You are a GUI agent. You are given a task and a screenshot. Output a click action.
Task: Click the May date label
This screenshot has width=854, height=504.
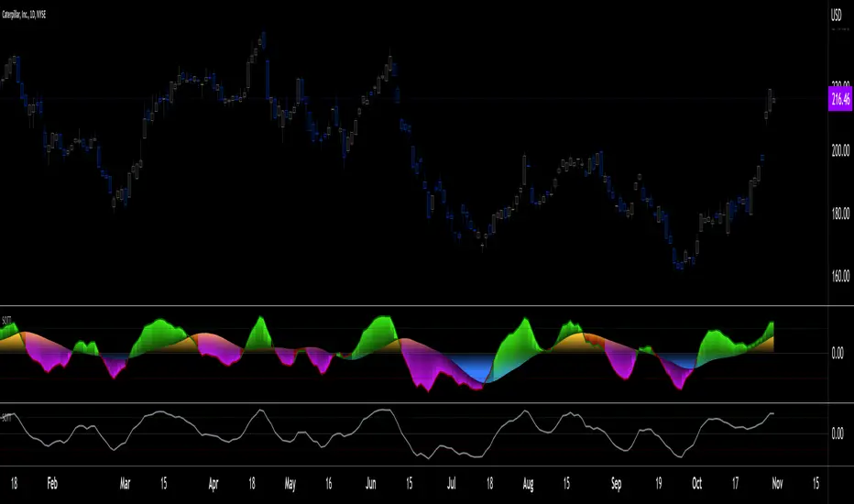click(x=290, y=484)
